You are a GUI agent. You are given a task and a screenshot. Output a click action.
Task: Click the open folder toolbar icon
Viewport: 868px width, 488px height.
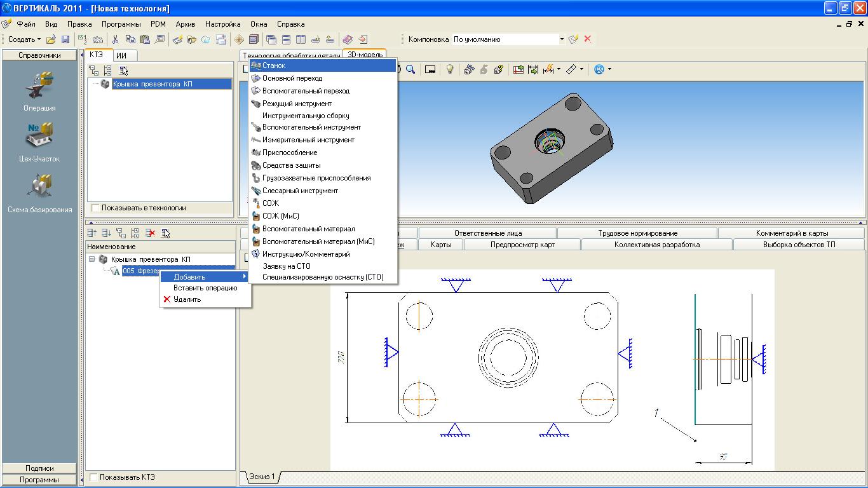(x=51, y=39)
